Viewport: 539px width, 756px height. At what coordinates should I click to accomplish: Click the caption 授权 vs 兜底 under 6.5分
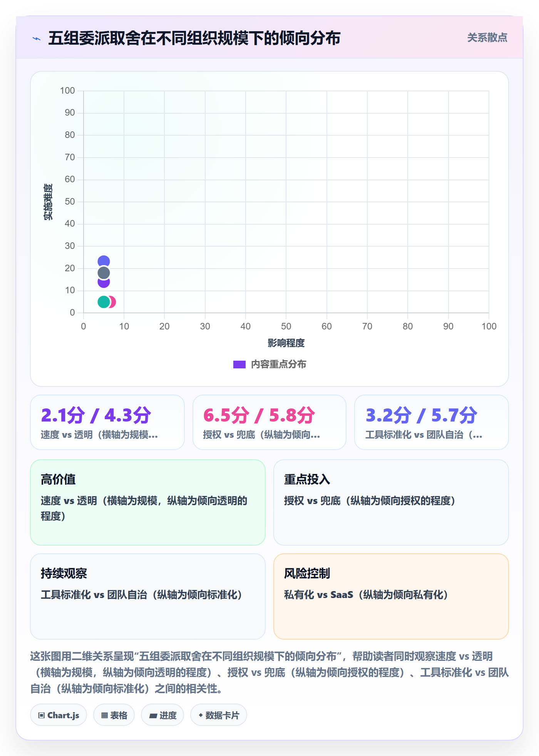click(261, 435)
